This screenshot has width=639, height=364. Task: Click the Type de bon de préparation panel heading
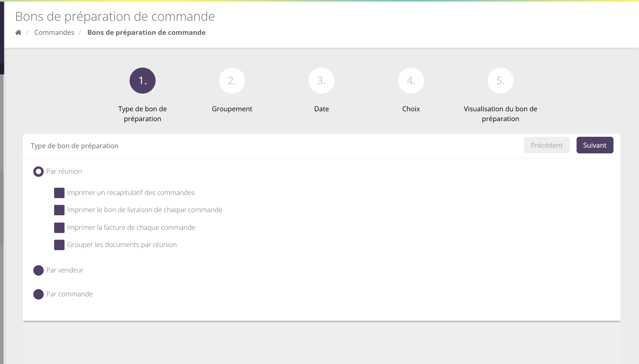pyautogui.click(x=74, y=146)
